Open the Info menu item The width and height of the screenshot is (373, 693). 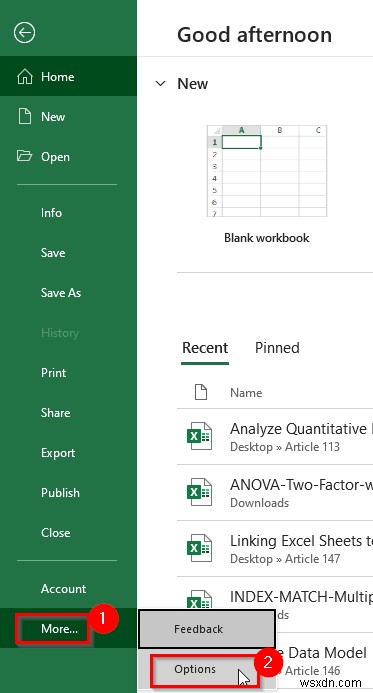click(51, 213)
